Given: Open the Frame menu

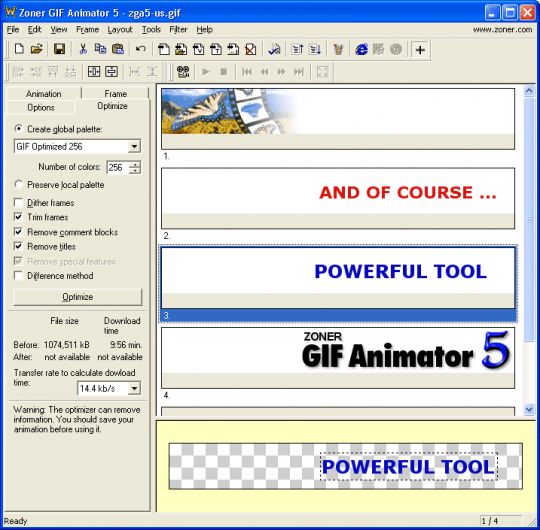Looking at the screenshot, I should tap(87, 30).
